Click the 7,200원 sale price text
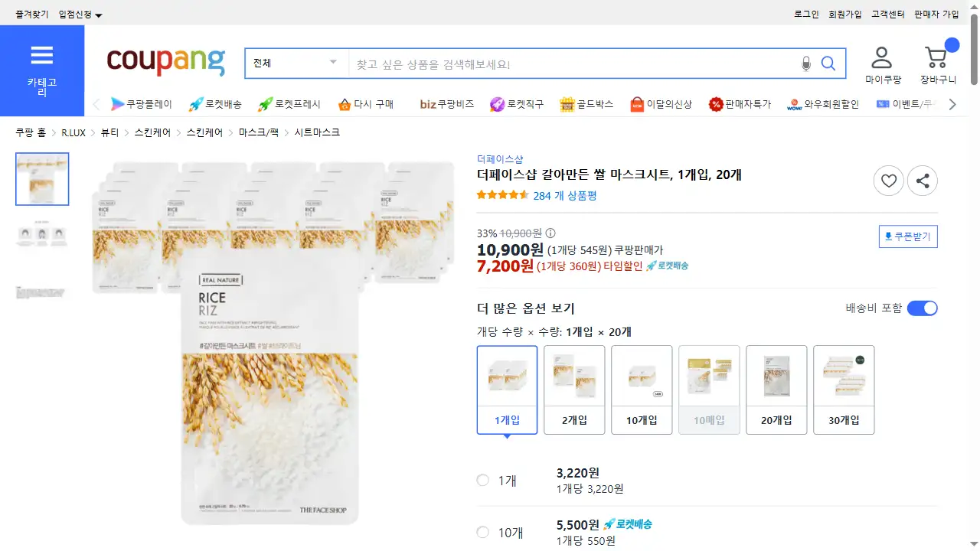Image resolution: width=980 pixels, height=551 pixels. 505,266
